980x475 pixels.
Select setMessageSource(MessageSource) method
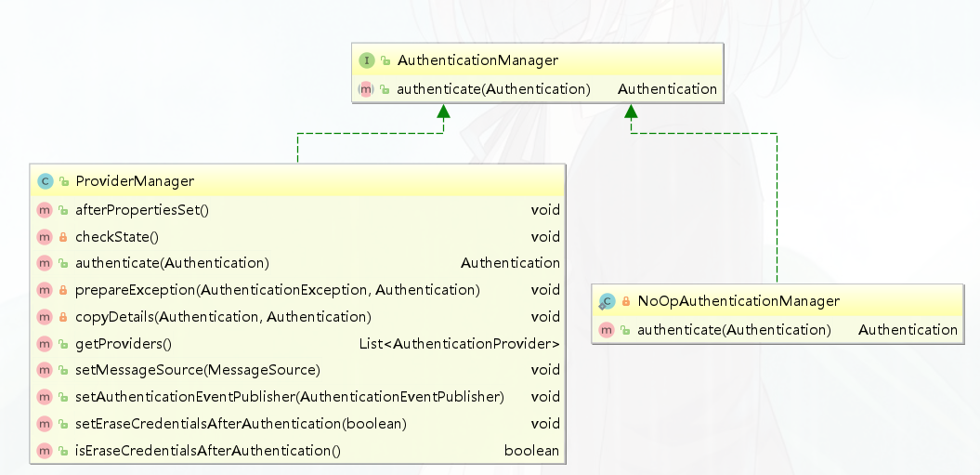[x=197, y=370]
